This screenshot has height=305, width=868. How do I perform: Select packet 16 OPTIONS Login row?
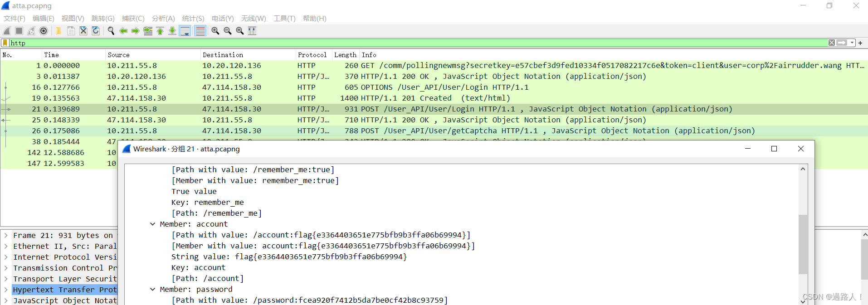pyautogui.click(x=434, y=87)
